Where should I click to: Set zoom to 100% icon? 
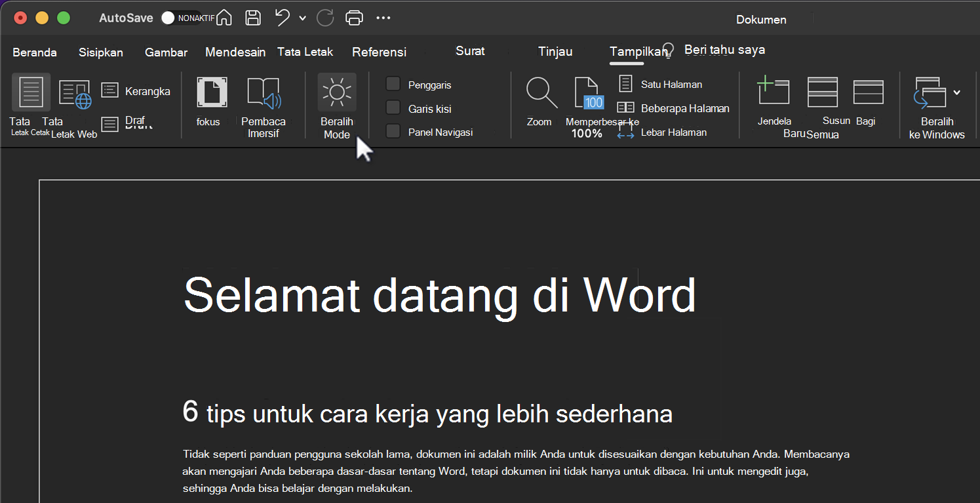click(x=588, y=92)
